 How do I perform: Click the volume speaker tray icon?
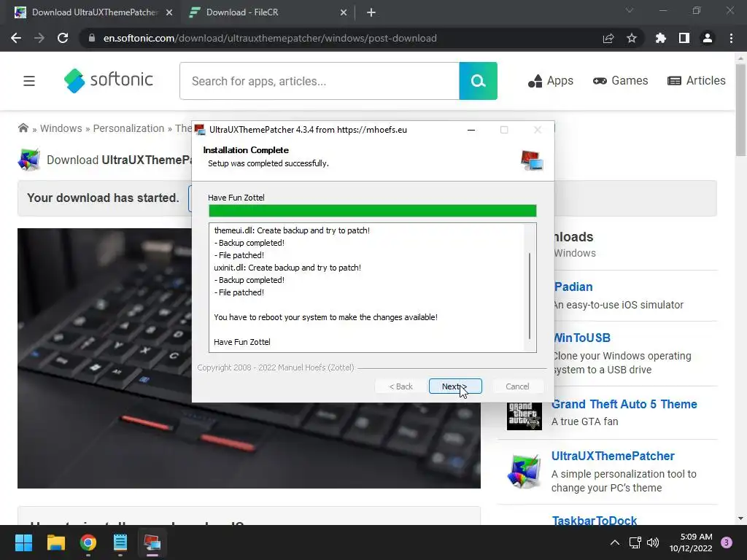(653, 542)
